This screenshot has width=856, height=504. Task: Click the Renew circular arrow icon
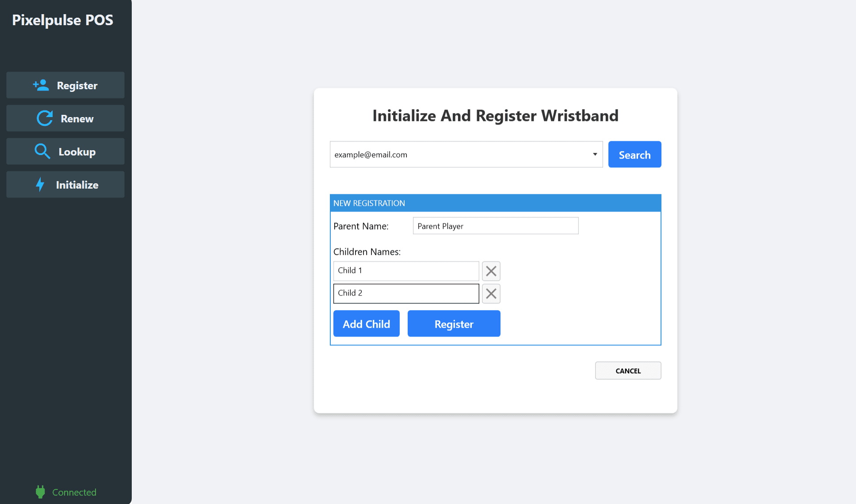coord(44,118)
